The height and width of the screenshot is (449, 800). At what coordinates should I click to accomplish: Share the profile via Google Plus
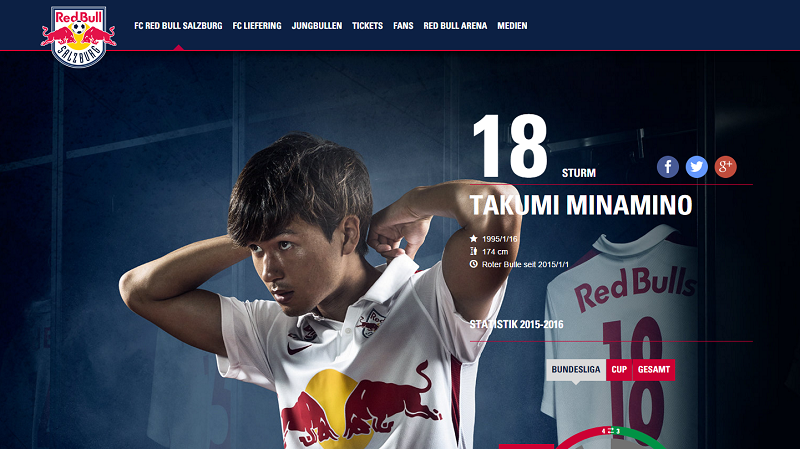pyautogui.click(x=726, y=167)
